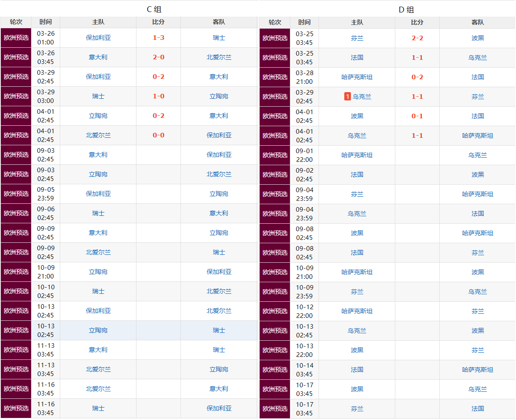Click 瑞士 home team in 10-10 match
Viewport: 516px width, 420px height.
point(98,291)
